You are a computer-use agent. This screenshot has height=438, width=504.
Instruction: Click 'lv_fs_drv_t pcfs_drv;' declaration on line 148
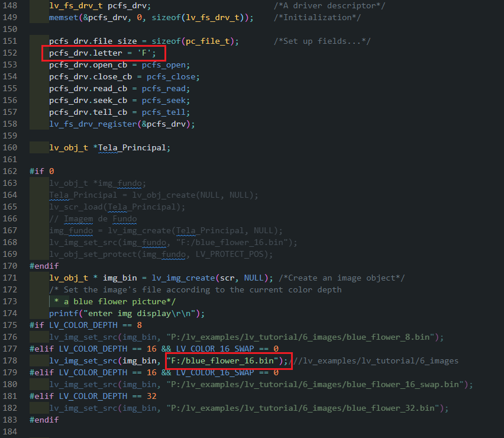point(100,5)
